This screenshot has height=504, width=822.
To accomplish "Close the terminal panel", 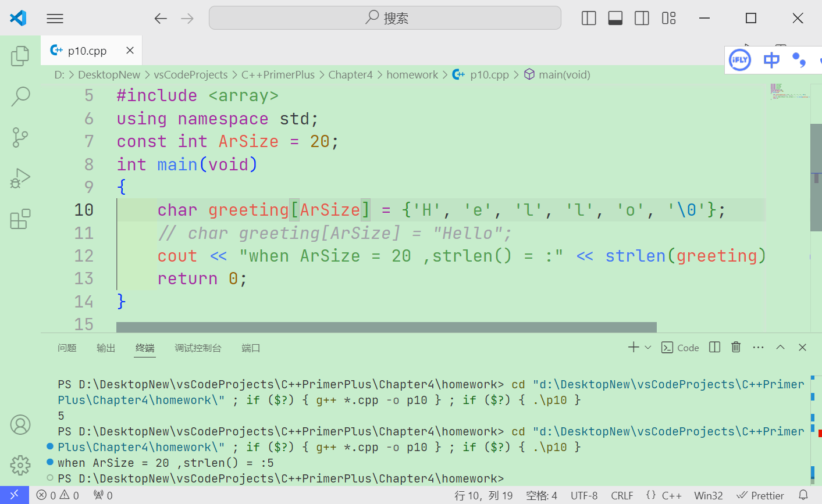I will click(x=802, y=347).
